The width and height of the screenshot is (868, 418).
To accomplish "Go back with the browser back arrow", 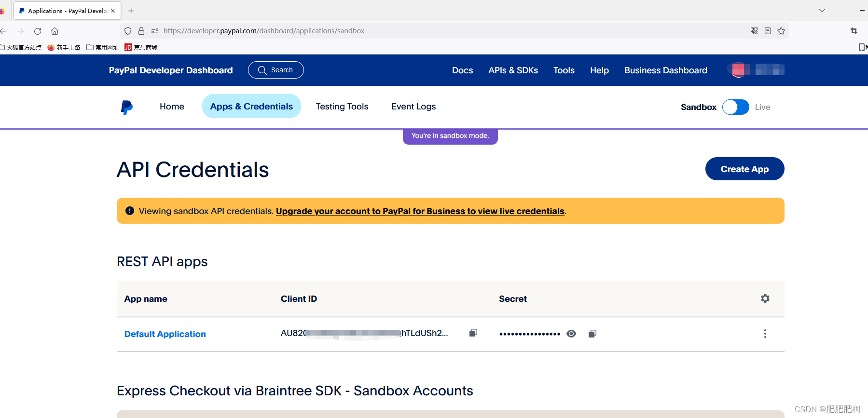I will 3,31.
